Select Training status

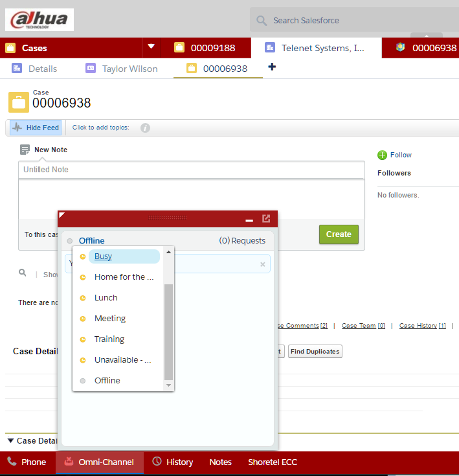click(109, 339)
